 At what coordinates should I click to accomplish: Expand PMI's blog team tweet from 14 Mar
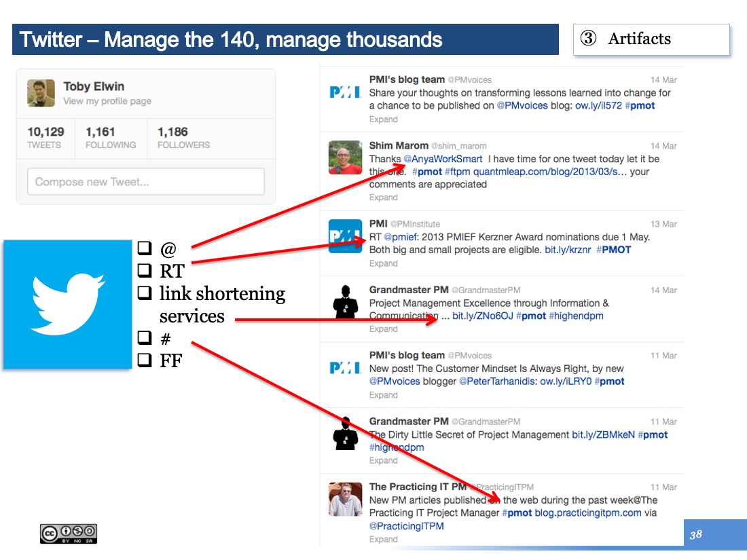(x=383, y=119)
